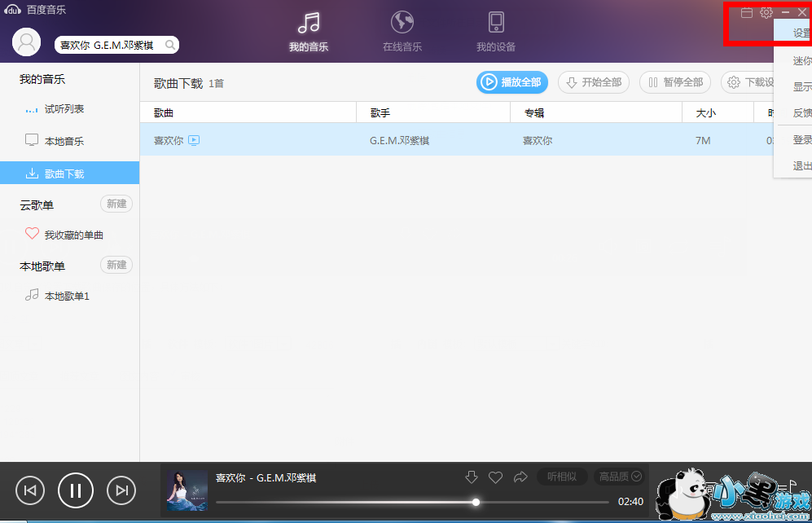Create new 云歌单 with 新建
The image size is (812, 523).
point(116,204)
